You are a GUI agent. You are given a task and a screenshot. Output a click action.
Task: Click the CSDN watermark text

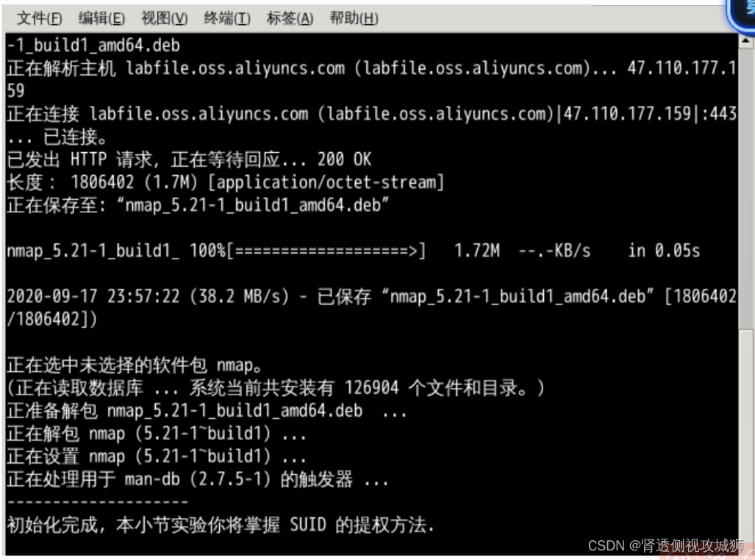click(666, 545)
